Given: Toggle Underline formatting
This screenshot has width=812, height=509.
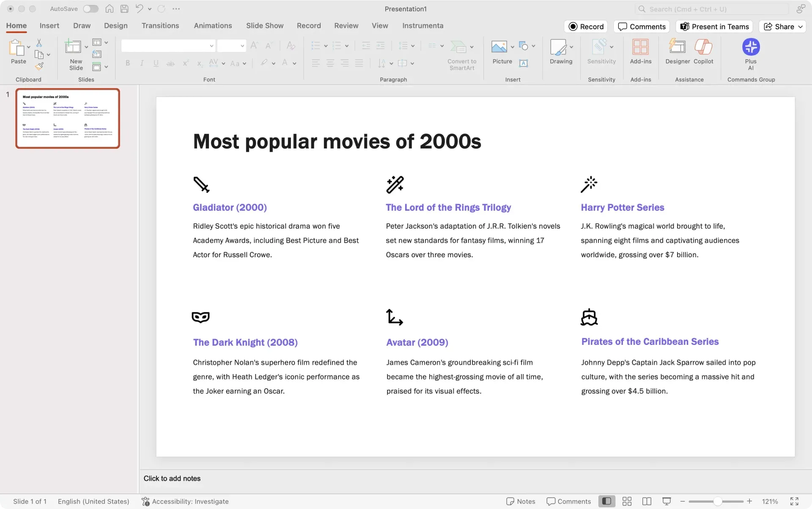Looking at the screenshot, I should tap(156, 63).
